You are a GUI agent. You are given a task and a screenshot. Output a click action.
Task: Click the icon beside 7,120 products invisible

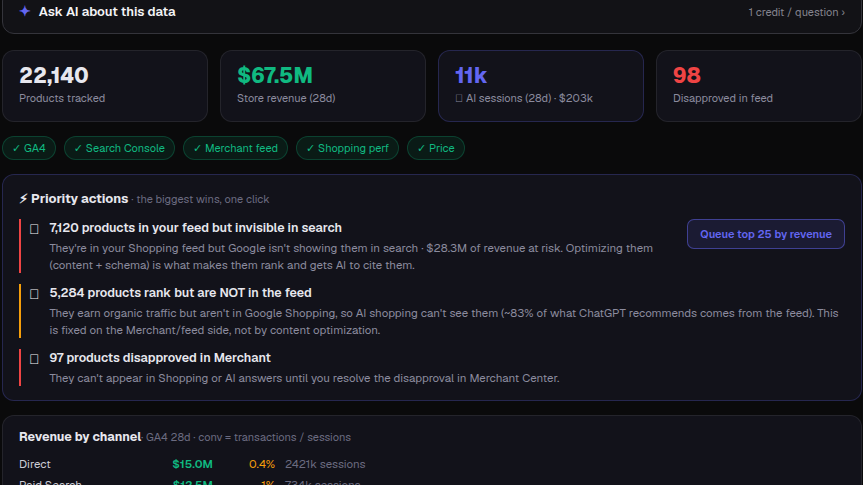[x=34, y=228]
